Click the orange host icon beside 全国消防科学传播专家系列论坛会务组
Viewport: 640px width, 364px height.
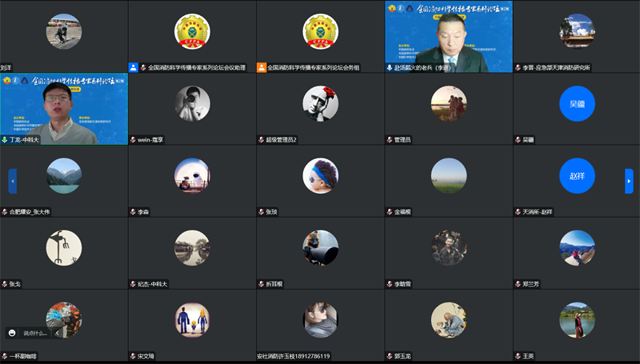point(261,68)
